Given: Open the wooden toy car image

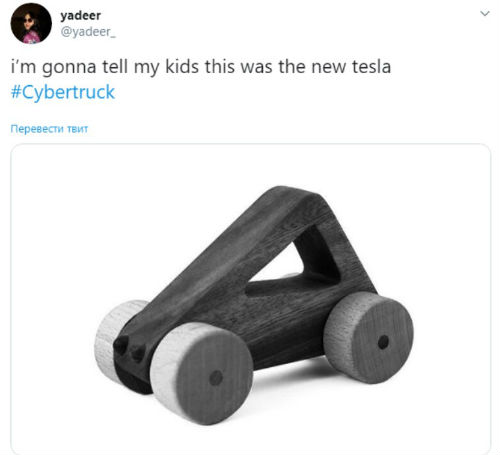Looking at the screenshot, I should (x=250, y=299).
